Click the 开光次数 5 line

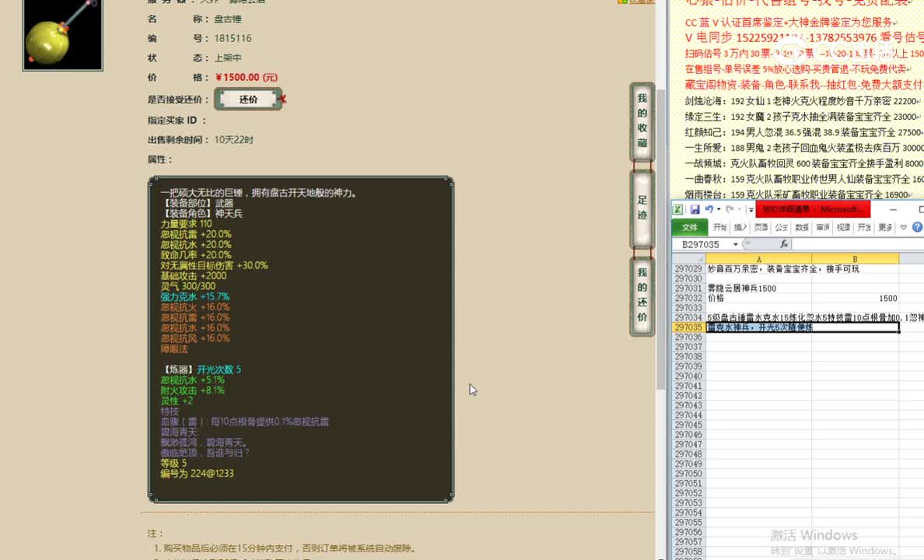click(x=219, y=369)
